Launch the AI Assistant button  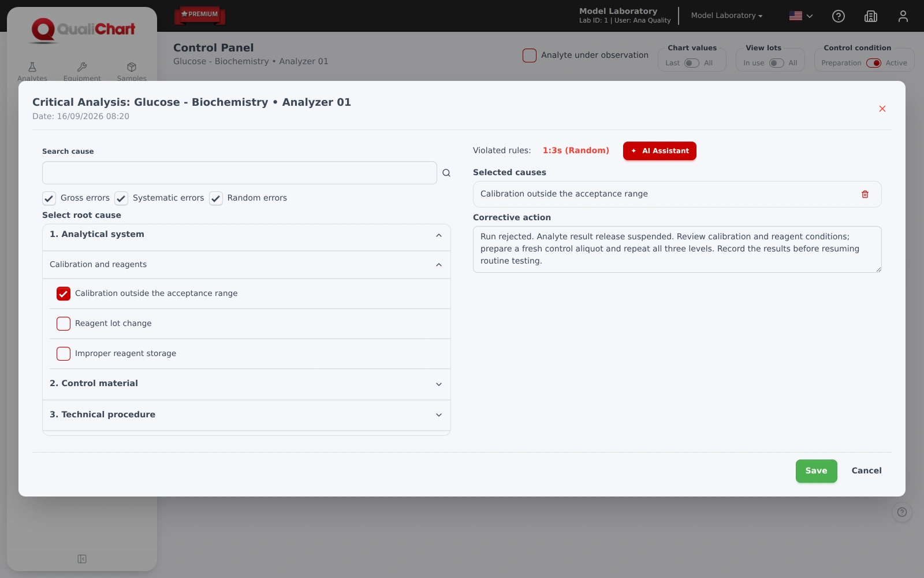coord(660,151)
